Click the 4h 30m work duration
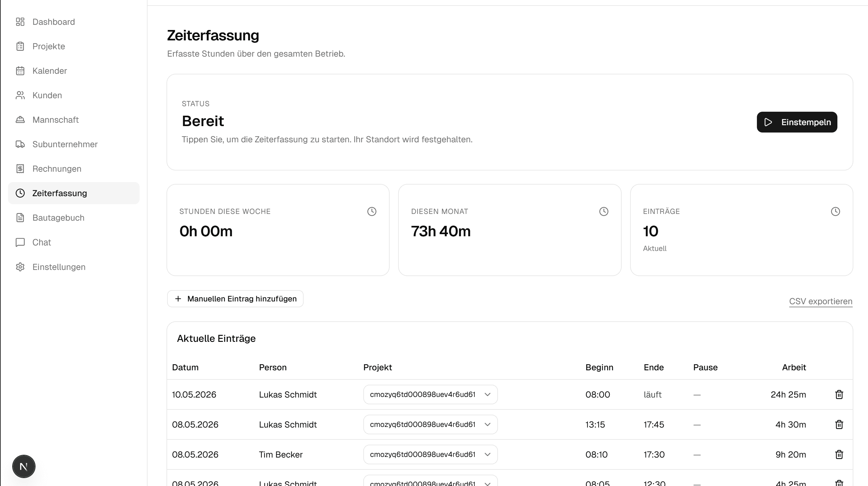The image size is (868, 486). tap(791, 424)
